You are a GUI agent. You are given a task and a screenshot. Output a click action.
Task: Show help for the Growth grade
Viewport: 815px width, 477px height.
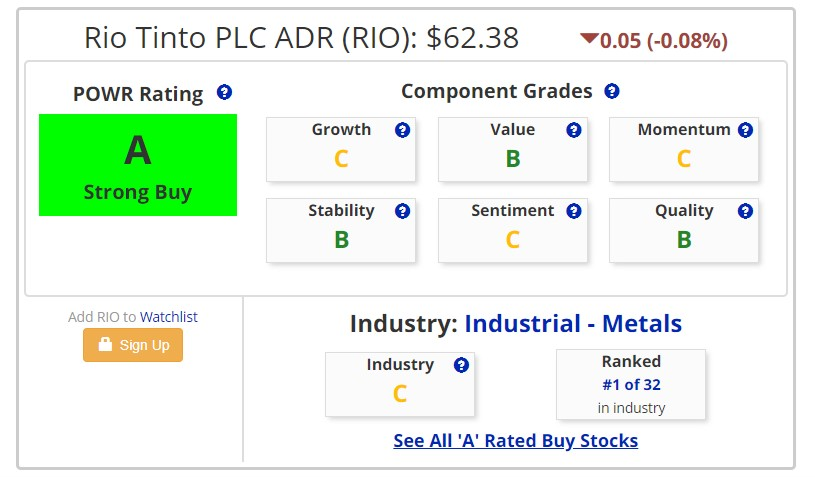click(402, 130)
